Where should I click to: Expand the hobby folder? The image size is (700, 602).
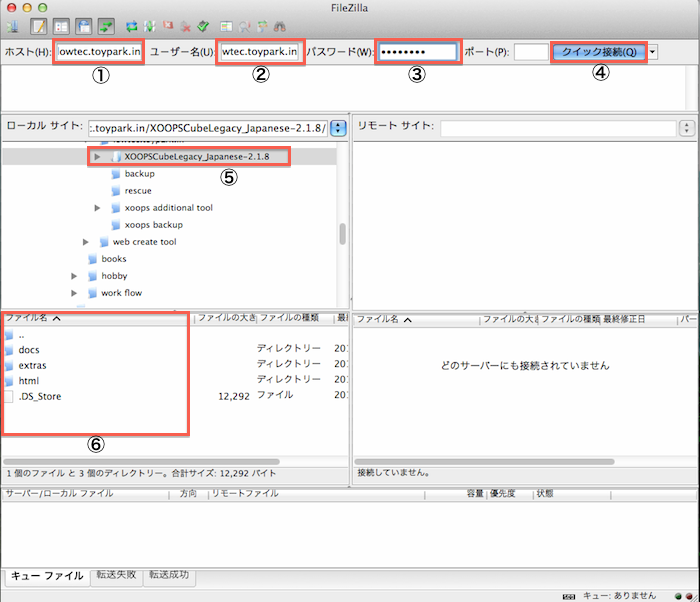pos(74,276)
